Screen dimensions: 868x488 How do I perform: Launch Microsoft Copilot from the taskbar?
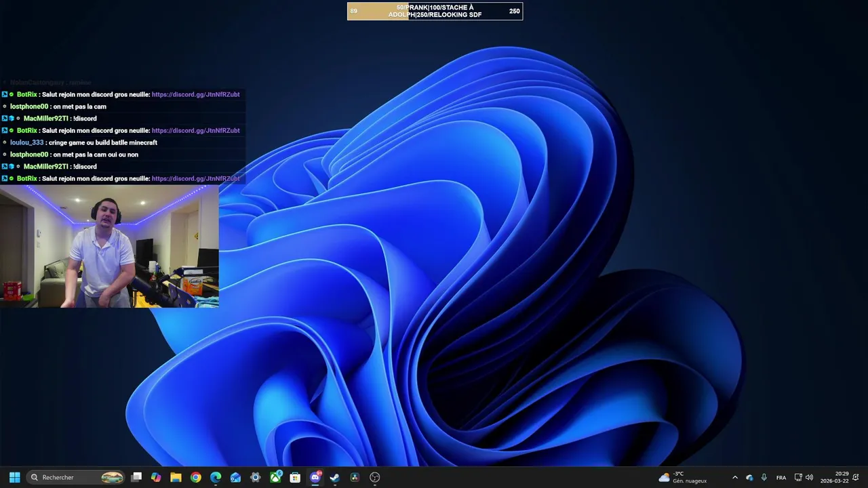[x=156, y=477]
